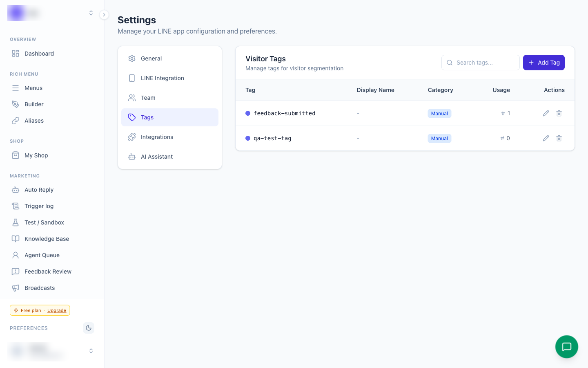The height and width of the screenshot is (368, 588).
Task: Click the Upgrade link on Free plan badge
Action: pos(57,310)
